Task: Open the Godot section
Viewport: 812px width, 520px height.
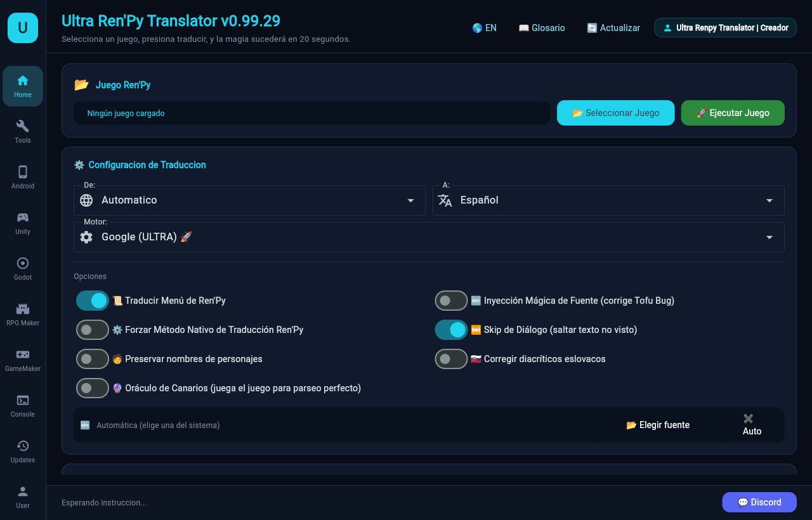Action: point(23,269)
